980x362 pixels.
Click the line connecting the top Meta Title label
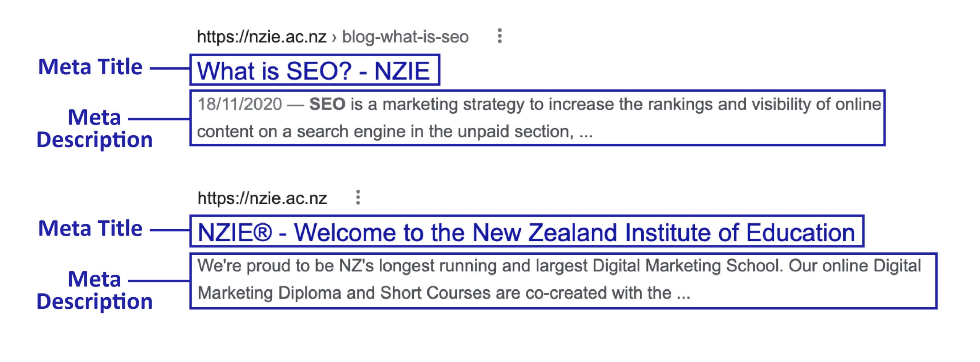click(x=170, y=69)
